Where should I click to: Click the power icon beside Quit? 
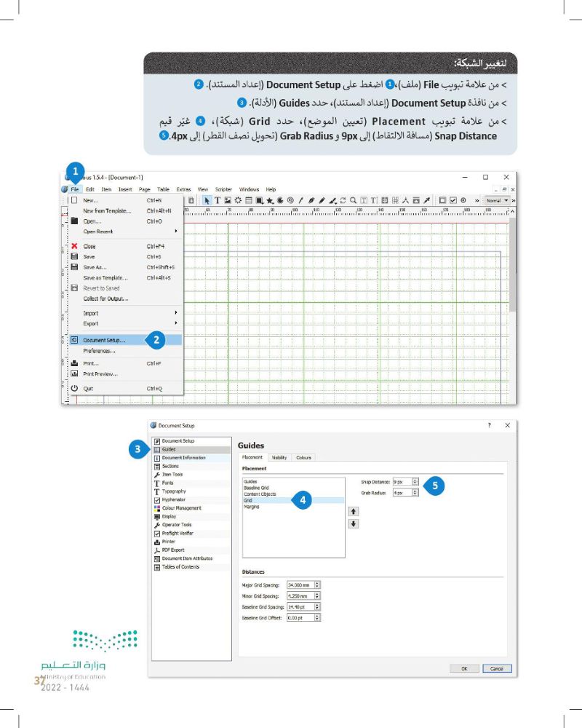pyautogui.click(x=74, y=388)
